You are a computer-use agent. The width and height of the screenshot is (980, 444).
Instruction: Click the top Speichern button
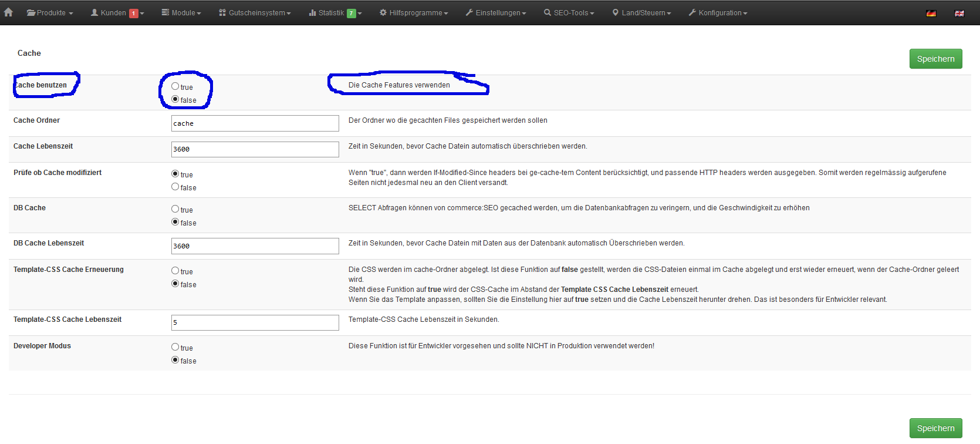935,59
